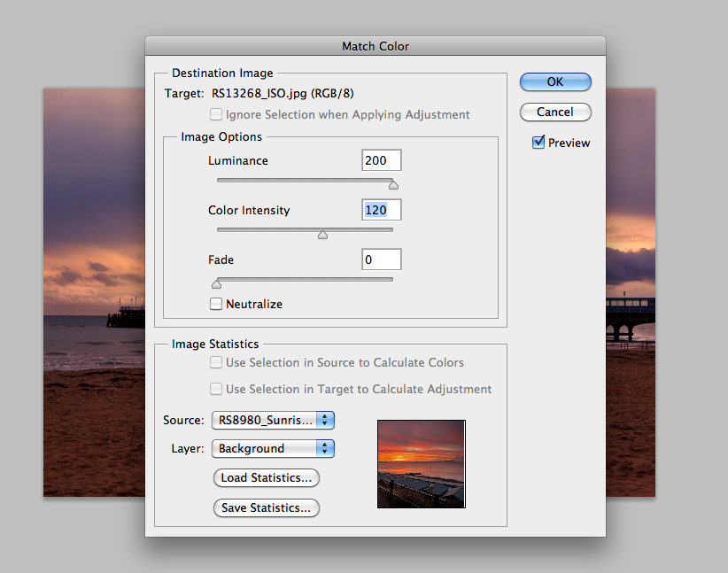This screenshot has width=728, height=573.
Task: Toggle the Preview checkbox
Action: click(538, 143)
